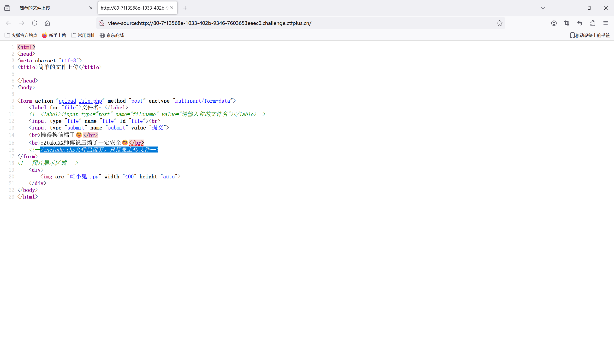Open a new tab with plus button
This screenshot has height=364, width=614.
[185, 8]
